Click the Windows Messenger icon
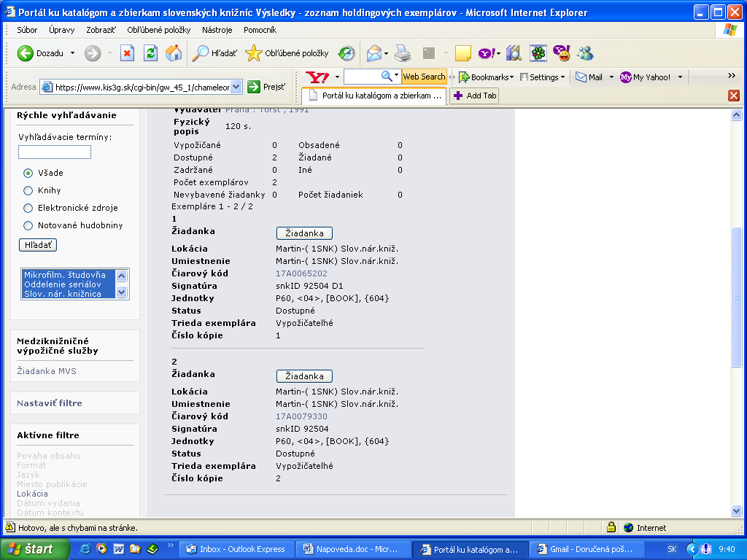This screenshot has width=747, height=560. tap(585, 53)
